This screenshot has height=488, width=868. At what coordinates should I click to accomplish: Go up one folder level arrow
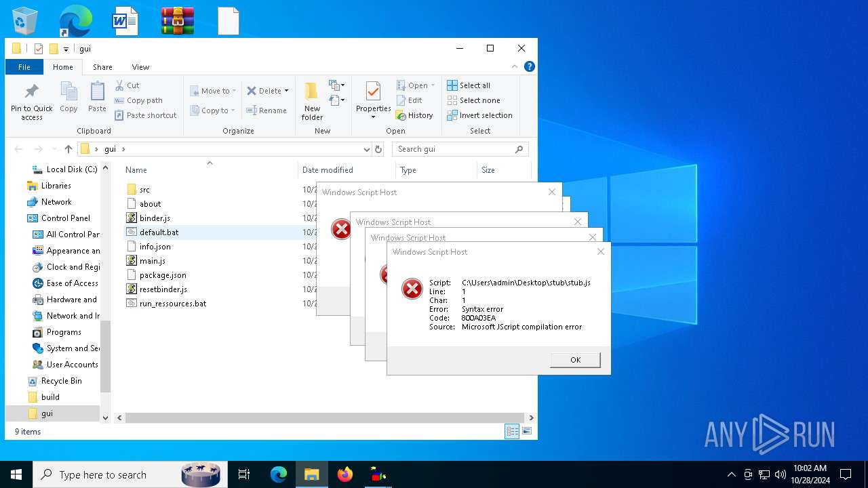(x=68, y=149)
